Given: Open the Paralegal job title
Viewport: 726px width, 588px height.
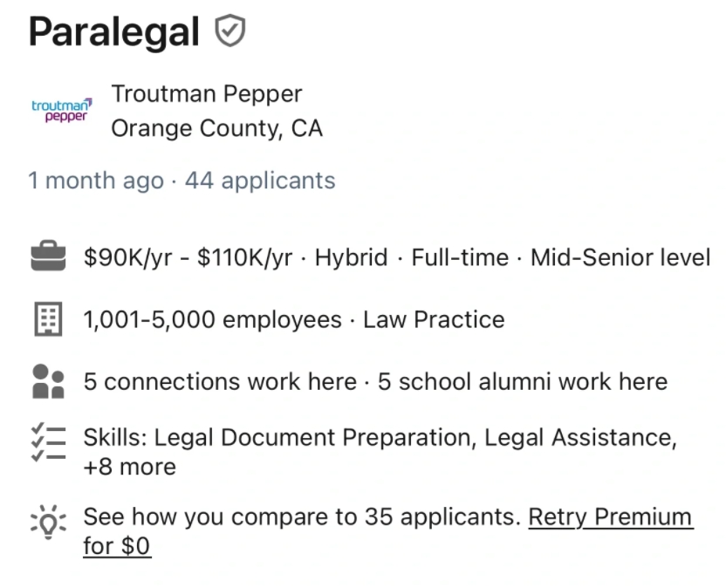Looking at the screenshot, I should (114, 32).
